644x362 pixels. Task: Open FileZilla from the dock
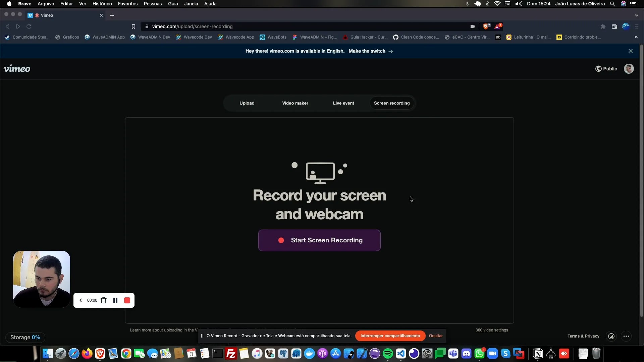231,354
